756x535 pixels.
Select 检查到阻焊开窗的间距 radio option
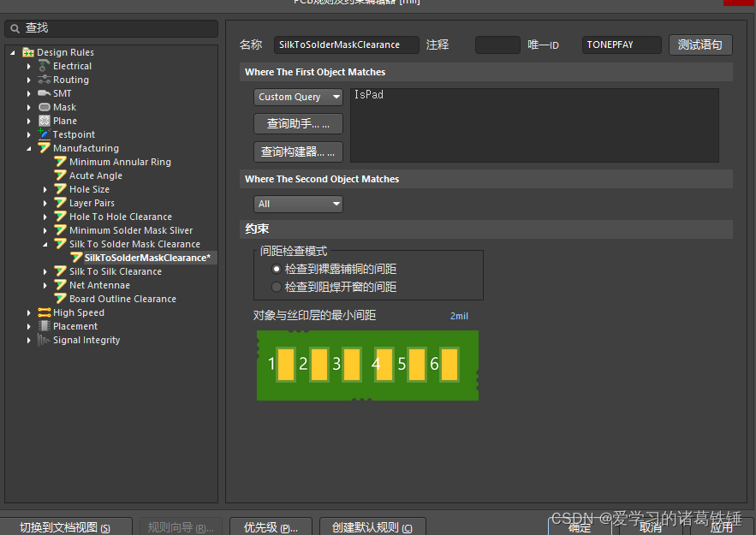277,287
